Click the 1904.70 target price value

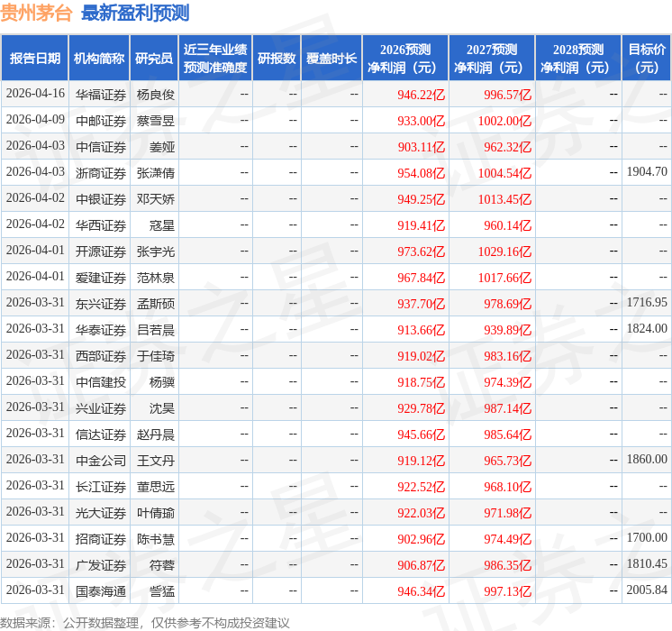(646, 172)
